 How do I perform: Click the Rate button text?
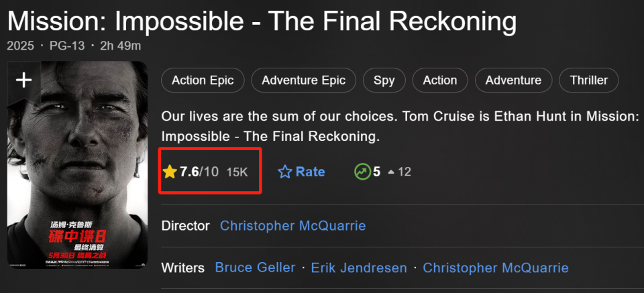coord(310,172)
